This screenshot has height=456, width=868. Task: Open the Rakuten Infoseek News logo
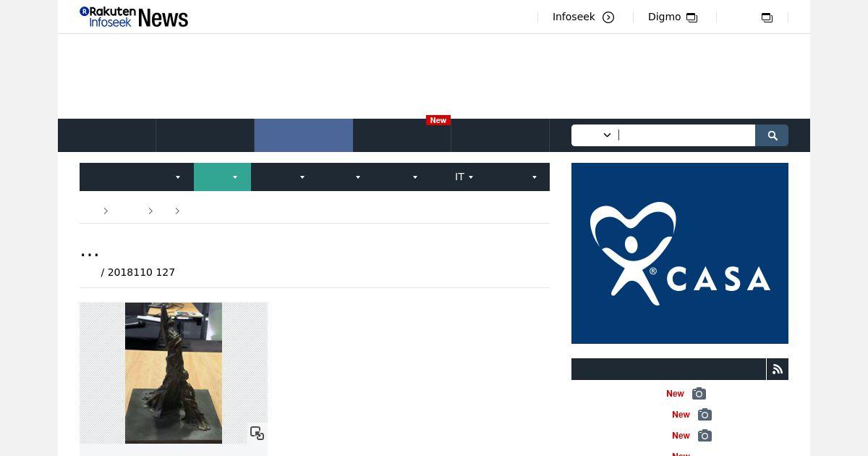point(134,17)
